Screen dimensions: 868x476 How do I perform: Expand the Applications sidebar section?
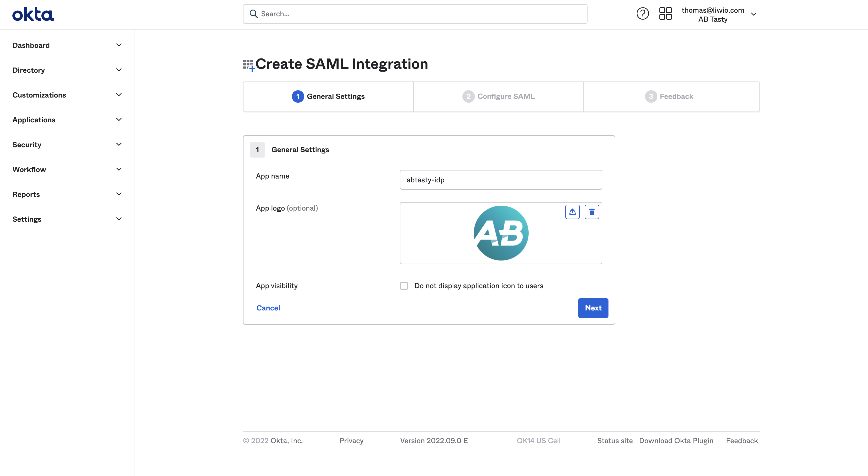pyautogui.click(x=67, y=120)
